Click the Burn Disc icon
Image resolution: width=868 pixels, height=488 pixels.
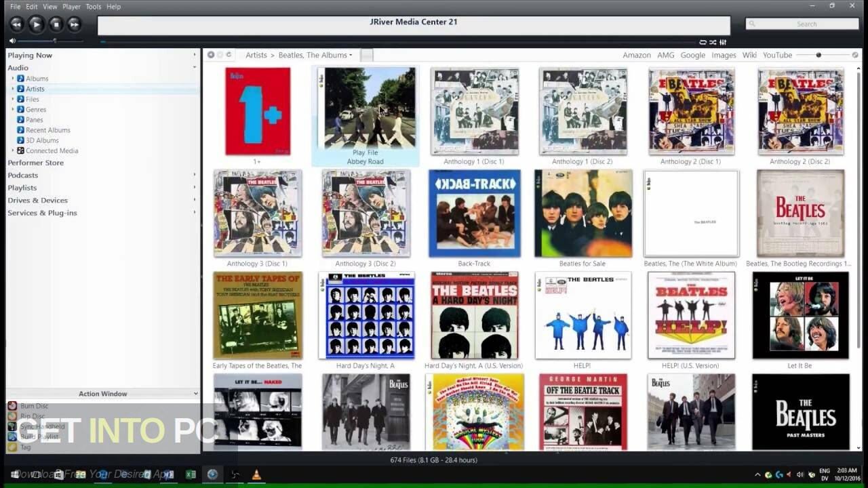pos(12,406)
